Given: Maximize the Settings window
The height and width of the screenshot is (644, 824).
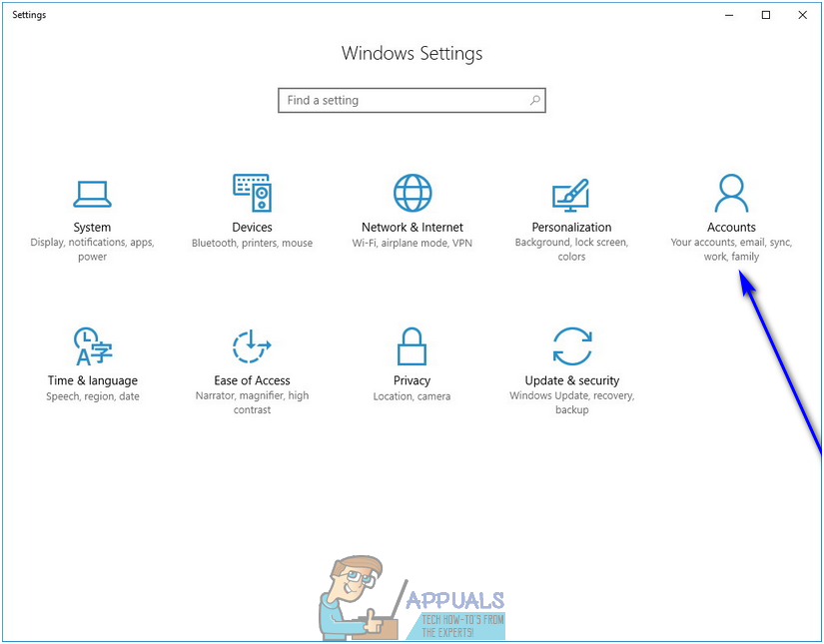Looking at the screenshot, I should click(766, 15).
